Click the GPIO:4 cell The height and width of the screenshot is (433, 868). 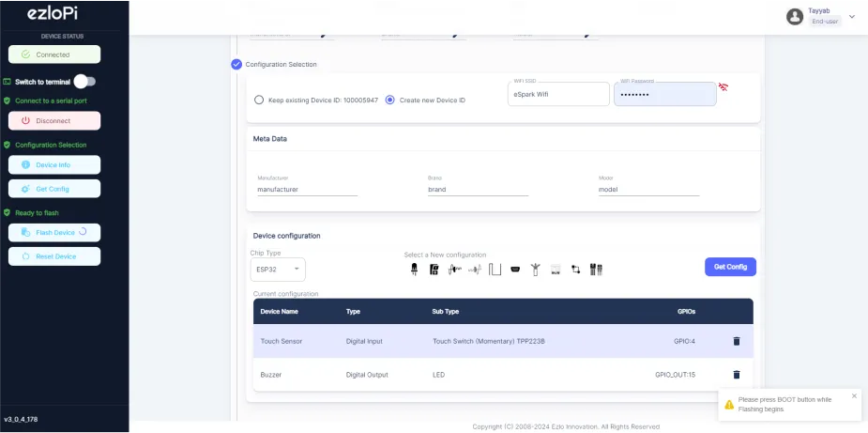(x=684, y=342)
